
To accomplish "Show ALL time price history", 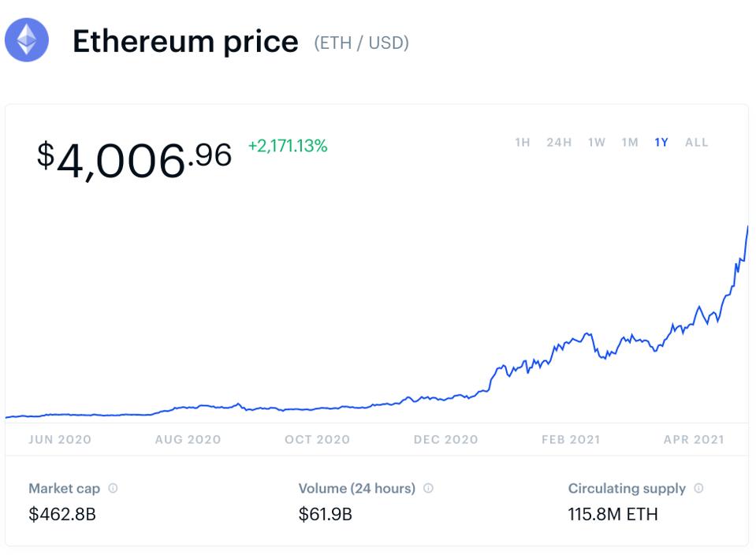I will click(x=696, y=143).
